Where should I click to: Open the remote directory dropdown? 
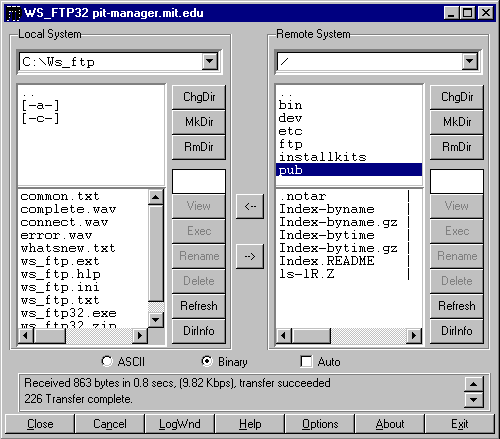click(x=470, y=62)
